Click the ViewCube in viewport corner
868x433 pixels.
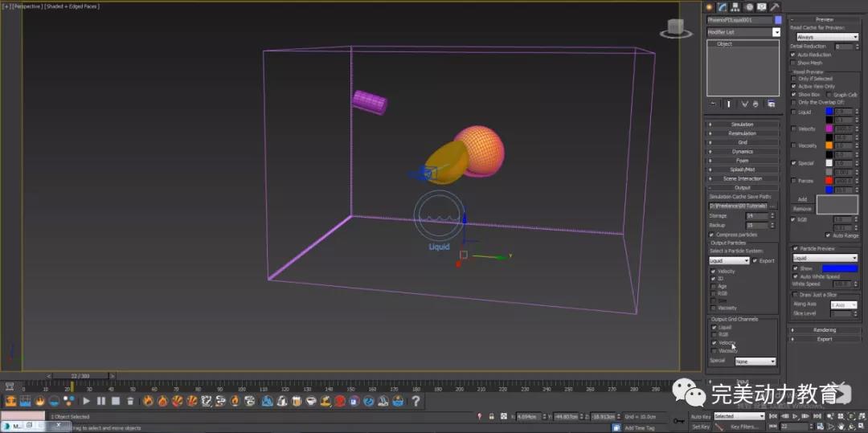[x=676, y=30]
